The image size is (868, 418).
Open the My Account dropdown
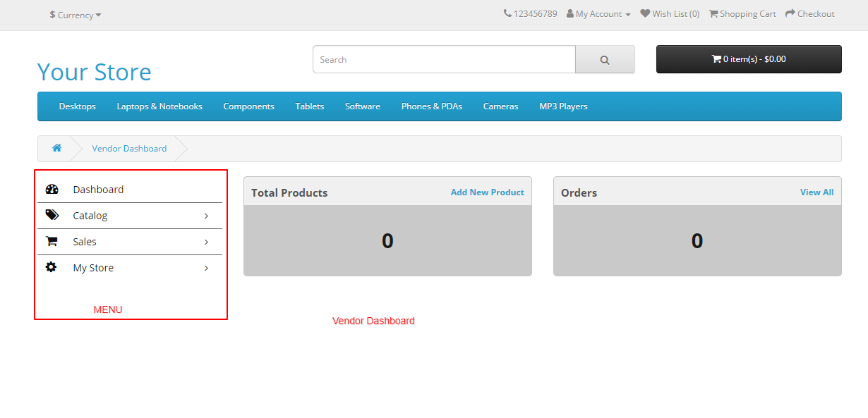point(598,13)
